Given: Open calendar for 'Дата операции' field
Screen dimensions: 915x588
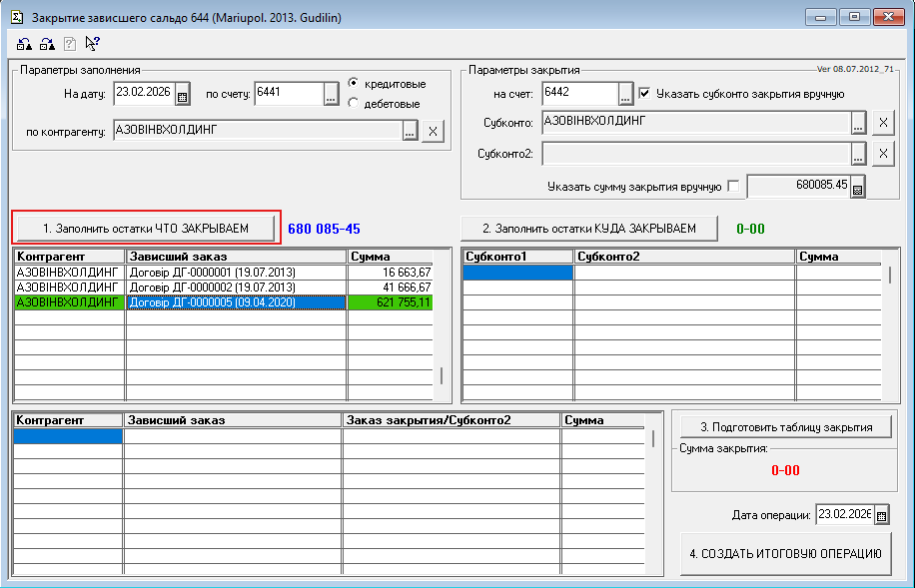Looking at the screenshot, I should point(881,516).
